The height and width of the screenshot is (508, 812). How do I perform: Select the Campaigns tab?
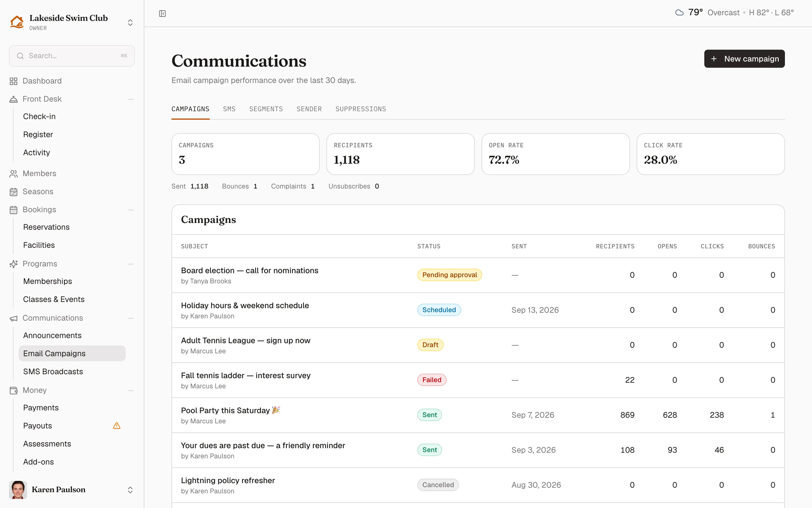tap(190, 109)
